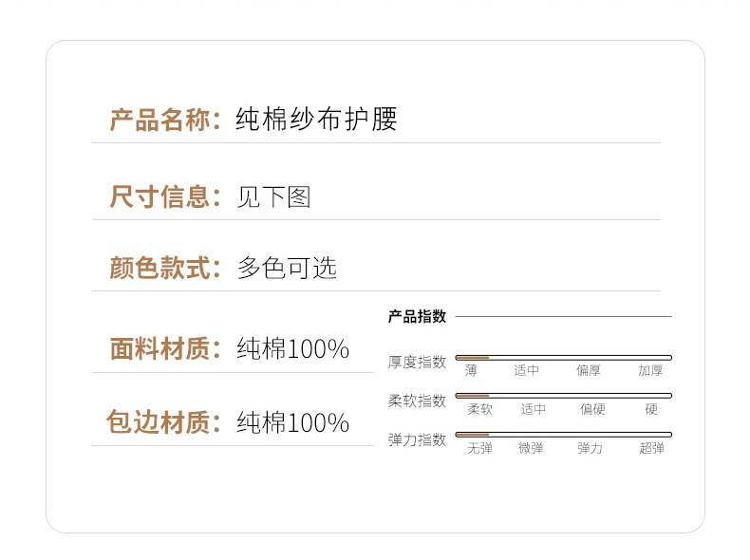Select the 偏厚 thickness label
750x560 pixels.
point(589,370)
